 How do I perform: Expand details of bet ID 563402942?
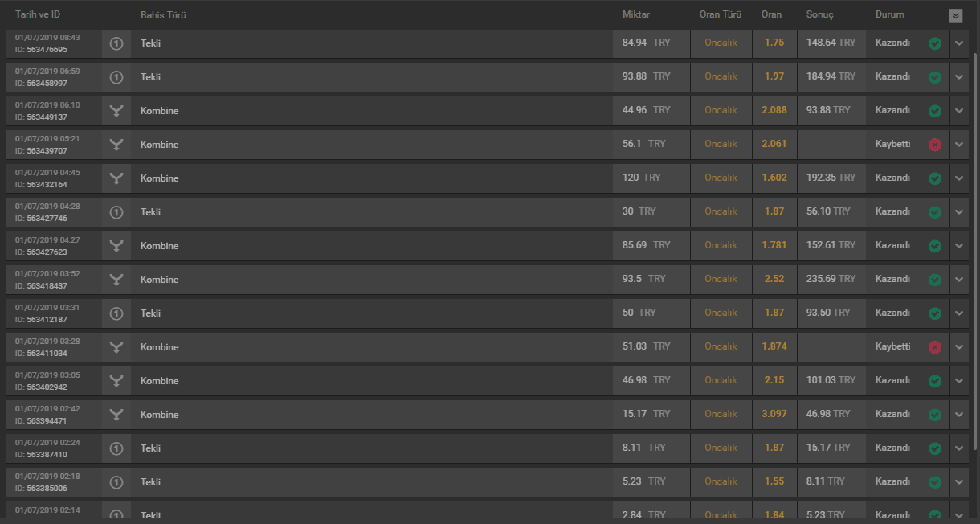pos(959,381)
